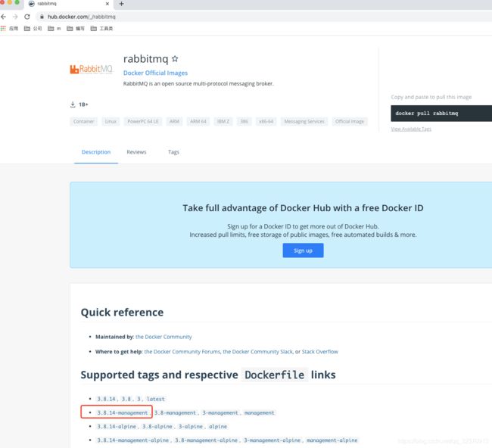Open the Docker Community Slack link
The height and width of the screenshot is (448, 492).
[257, 352]
